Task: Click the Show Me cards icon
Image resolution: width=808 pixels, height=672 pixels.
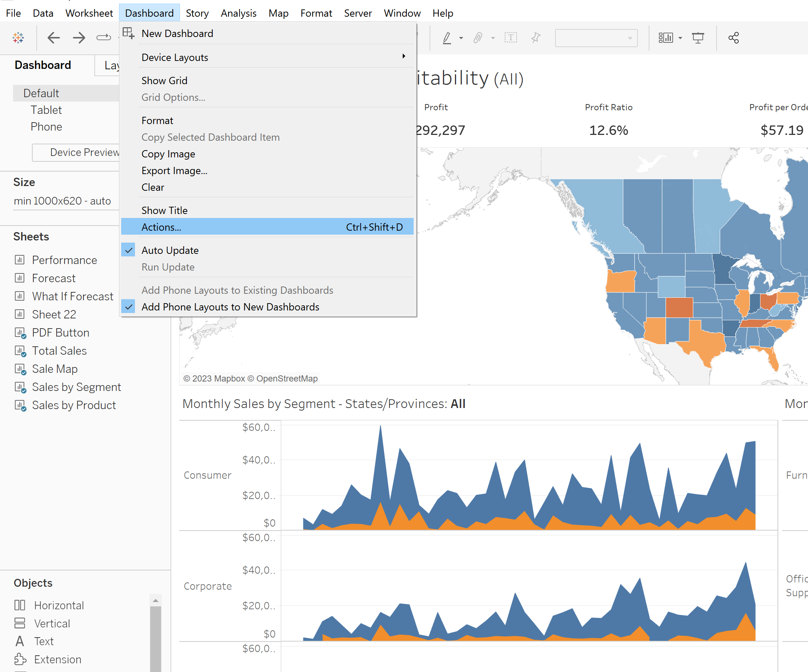Action: [x=666, y=38]
